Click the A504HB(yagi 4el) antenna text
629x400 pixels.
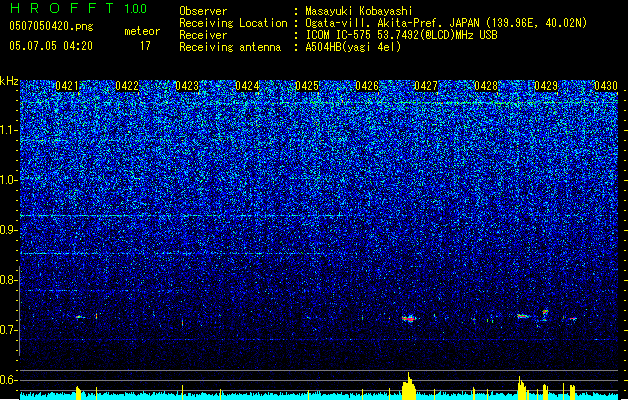point(353,47)
